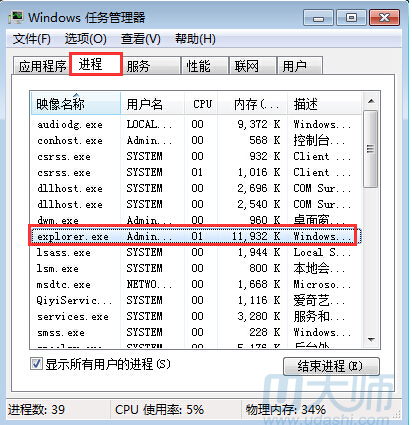Maximize the Task Manager window
412x425 pixels.
(x=351, y=17)
